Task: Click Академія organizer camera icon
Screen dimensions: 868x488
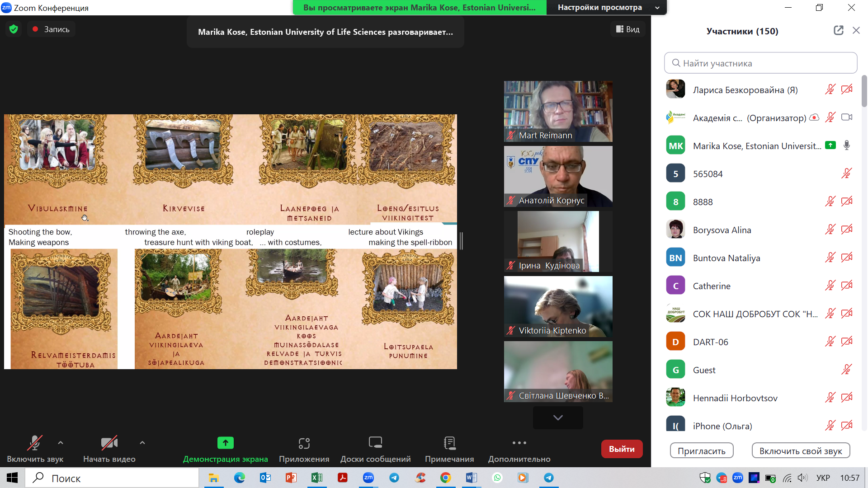Action: pyautogui.click(x=846, y=117)
